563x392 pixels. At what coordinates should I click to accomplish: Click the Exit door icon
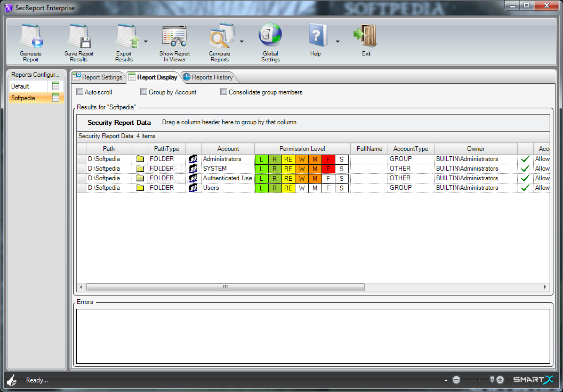[x=365, y=35]
